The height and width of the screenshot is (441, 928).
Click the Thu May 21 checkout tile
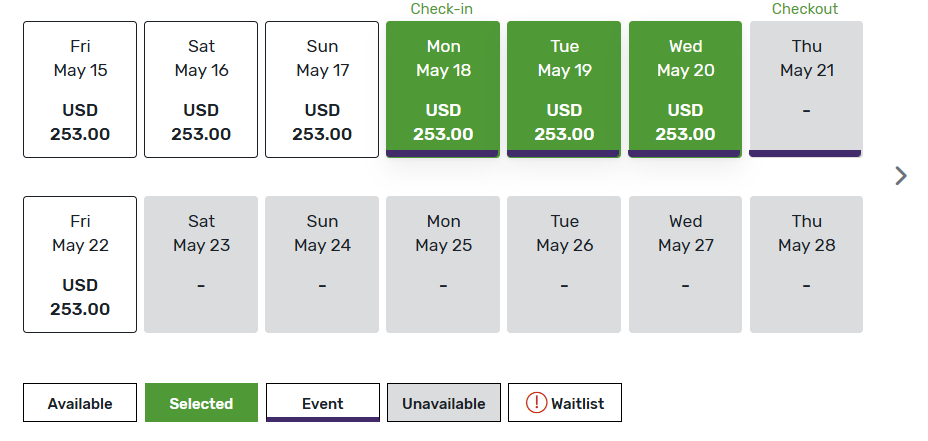point(806,90)
